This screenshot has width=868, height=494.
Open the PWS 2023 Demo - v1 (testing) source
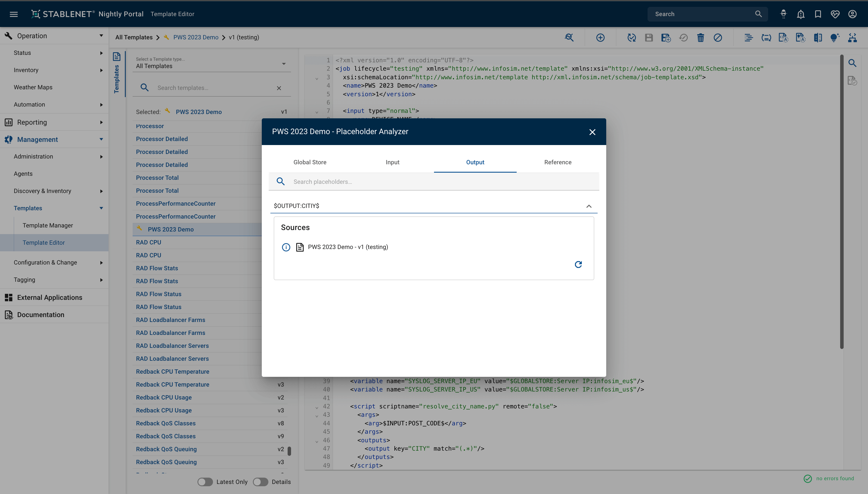point(348,247)
